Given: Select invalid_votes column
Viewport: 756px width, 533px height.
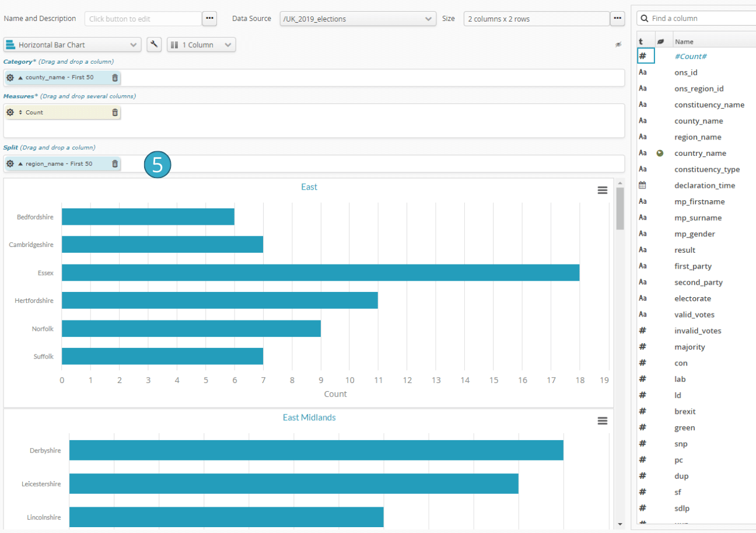Looking at the screenshot, I should coord(696,330).
